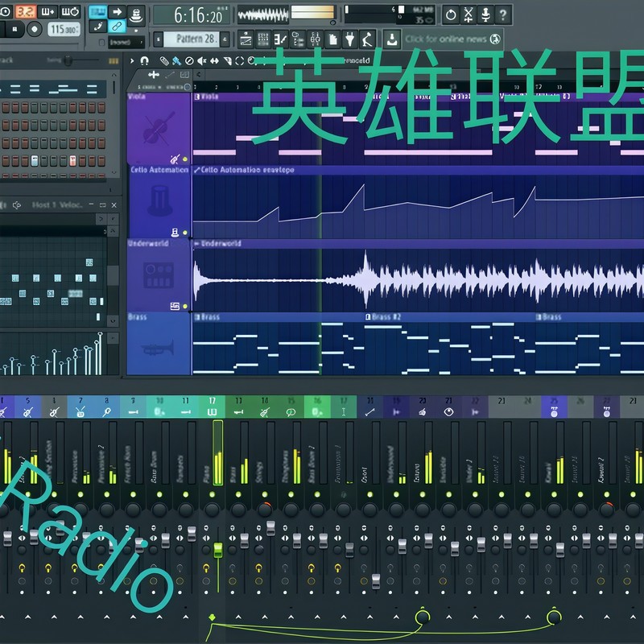
Task: Select mixer track tab number 8
Action: pyautogui.click(x=107, y=407)
